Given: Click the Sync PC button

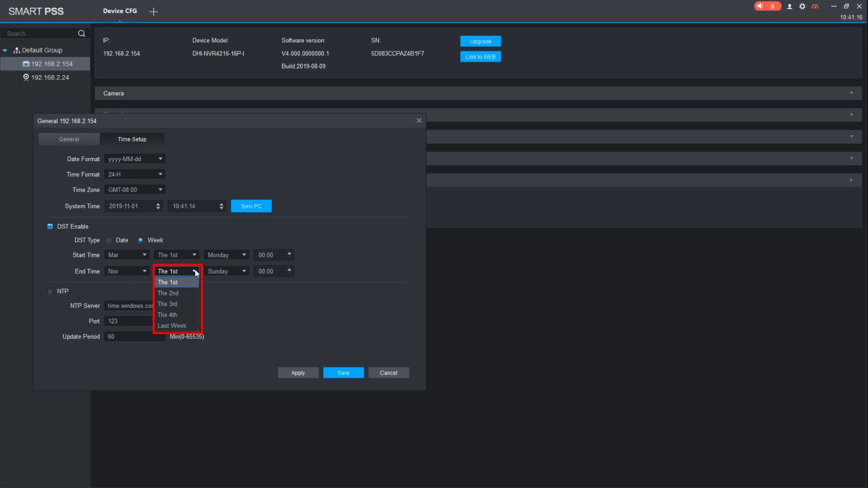Looking at the screenshot, I should point(251,206).
